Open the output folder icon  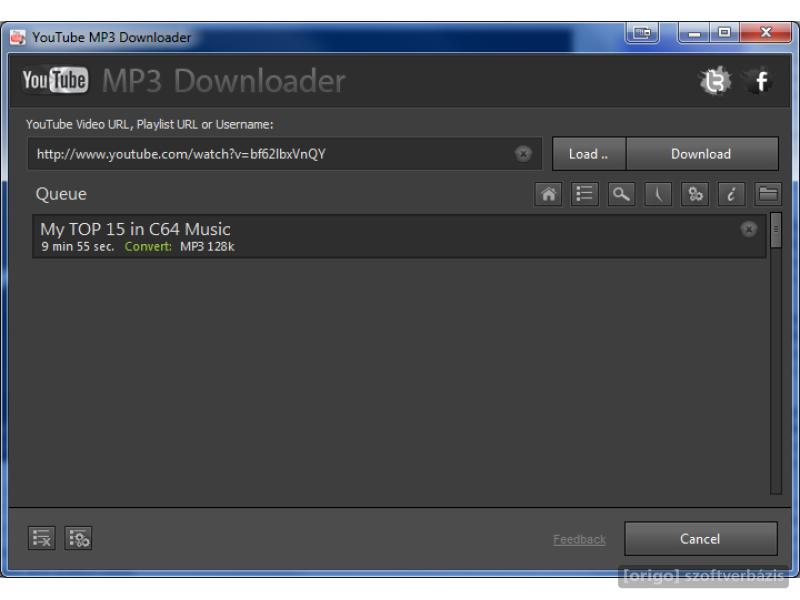768,194
